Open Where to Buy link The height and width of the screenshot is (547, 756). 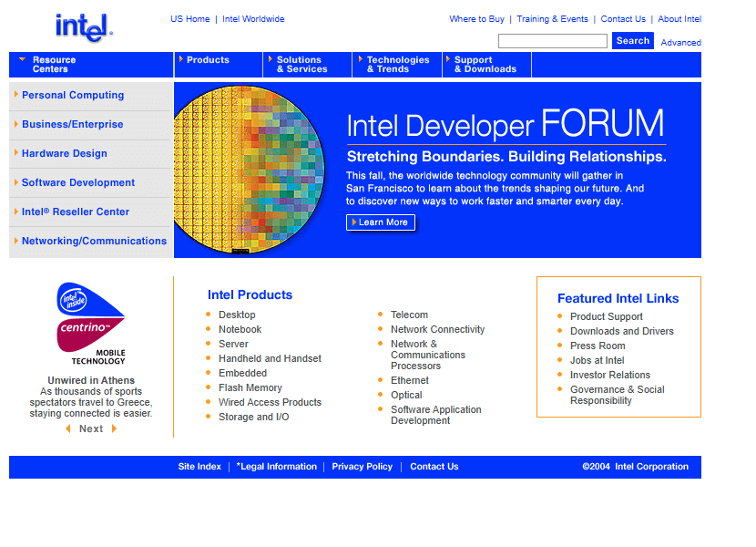click(477, 19)
